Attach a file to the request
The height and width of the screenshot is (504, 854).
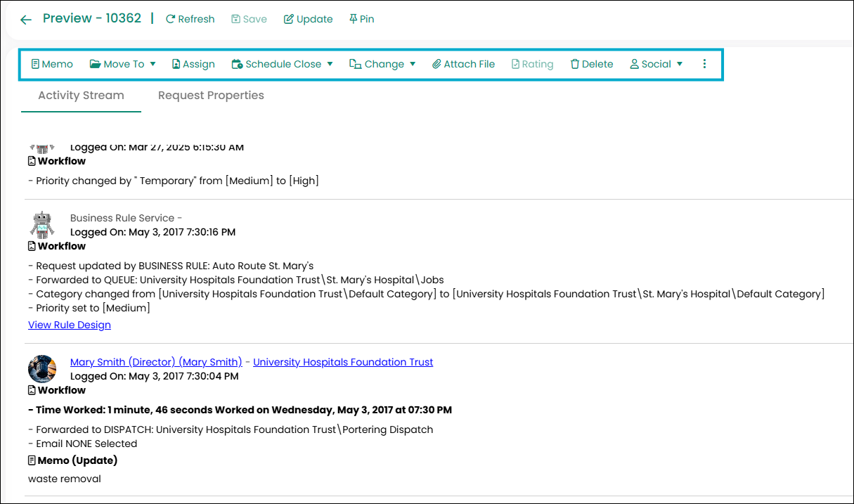pyautogui.click(x=463, y=64)
